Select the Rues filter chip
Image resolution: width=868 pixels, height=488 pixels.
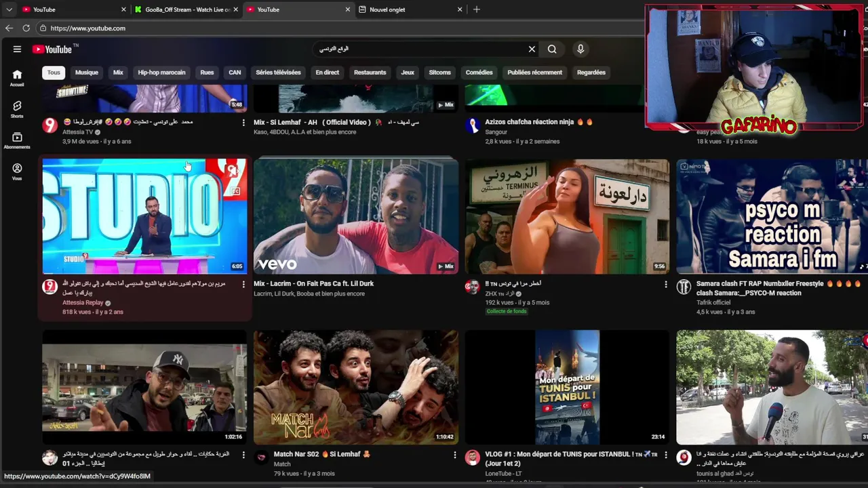click(207, 73)
